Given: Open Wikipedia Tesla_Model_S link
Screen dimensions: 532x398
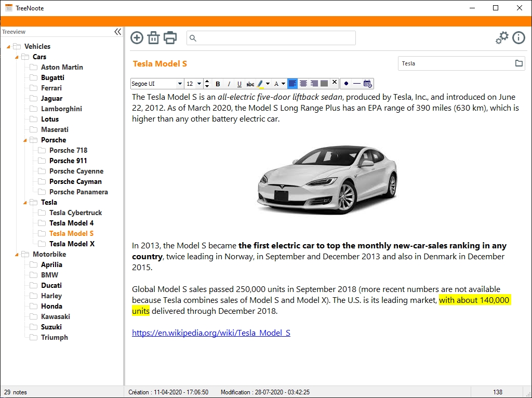Looking at the screenshot, I should (x=211, y=333).
